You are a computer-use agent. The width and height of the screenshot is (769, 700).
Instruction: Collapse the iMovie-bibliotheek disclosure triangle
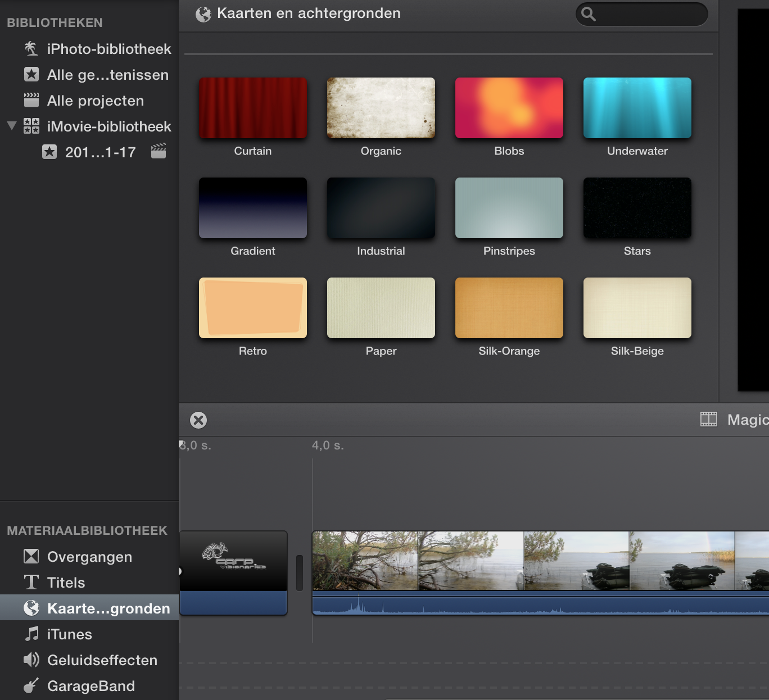click(x=11, y=125)
